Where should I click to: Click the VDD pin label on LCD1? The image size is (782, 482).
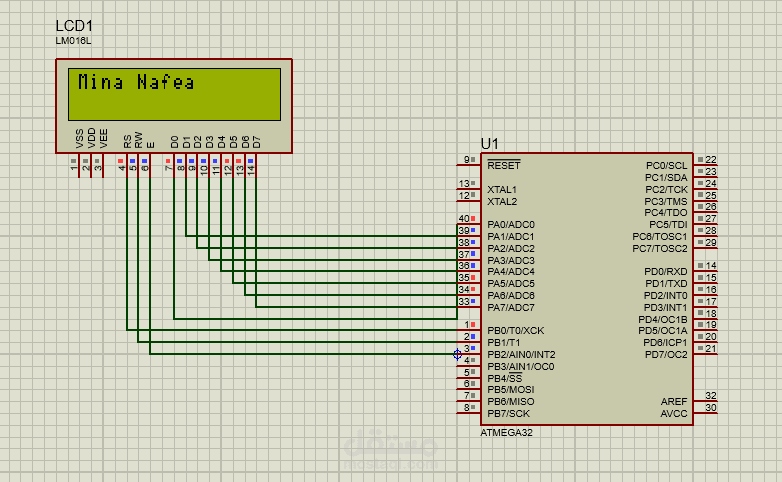91,138
